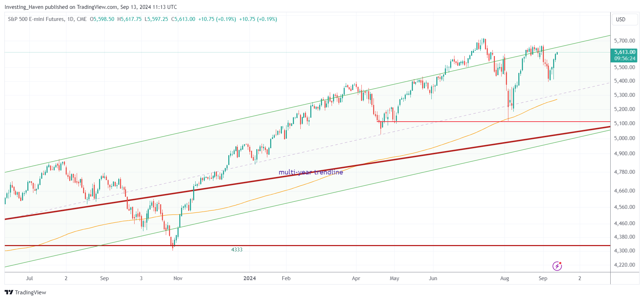Viewport: 644px width, 300px height.
Task: Click the countdown timer 09:56:24
Action: pyautogui.click(x=625, y=59)
